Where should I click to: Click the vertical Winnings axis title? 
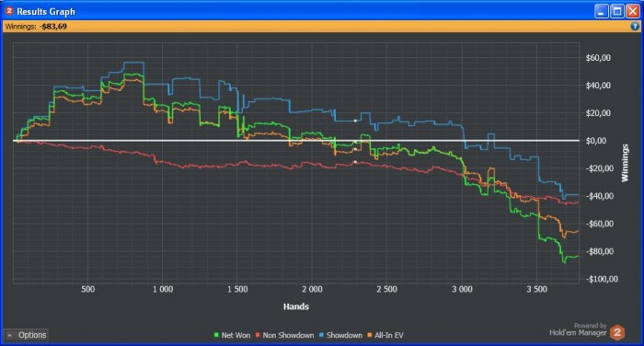point(625,163)
